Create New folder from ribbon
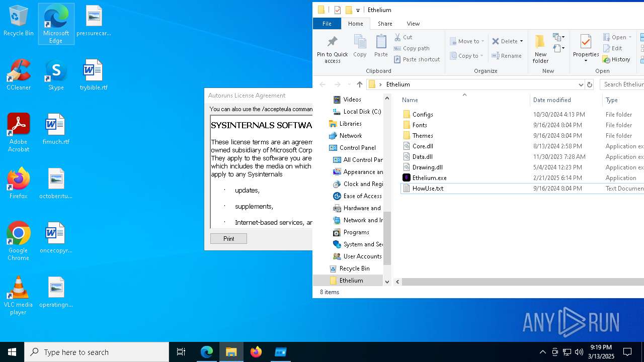644x362 pixels. coord(540,49)
